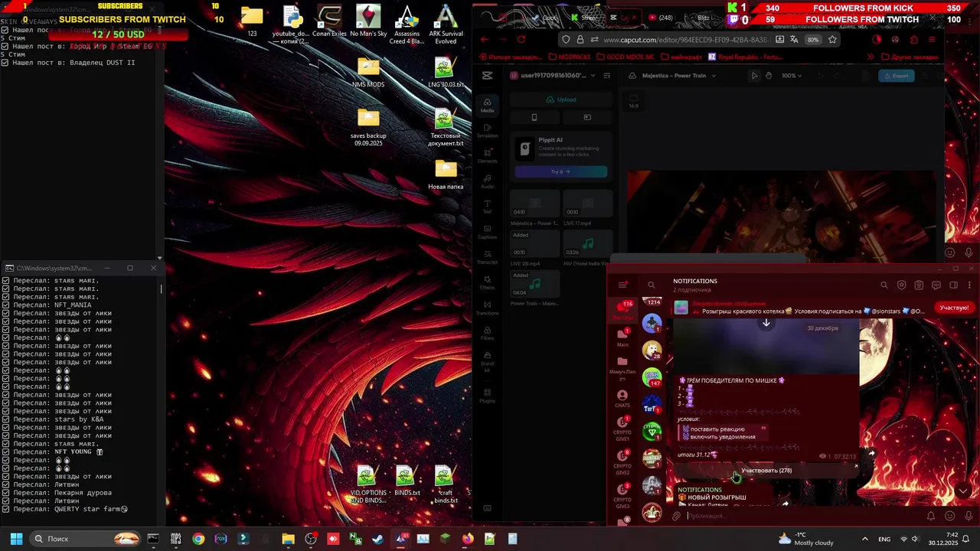This screenshot has height=551, width=980.
Task: Jump to bottom with the round chevron button
Action: point(963,491)
